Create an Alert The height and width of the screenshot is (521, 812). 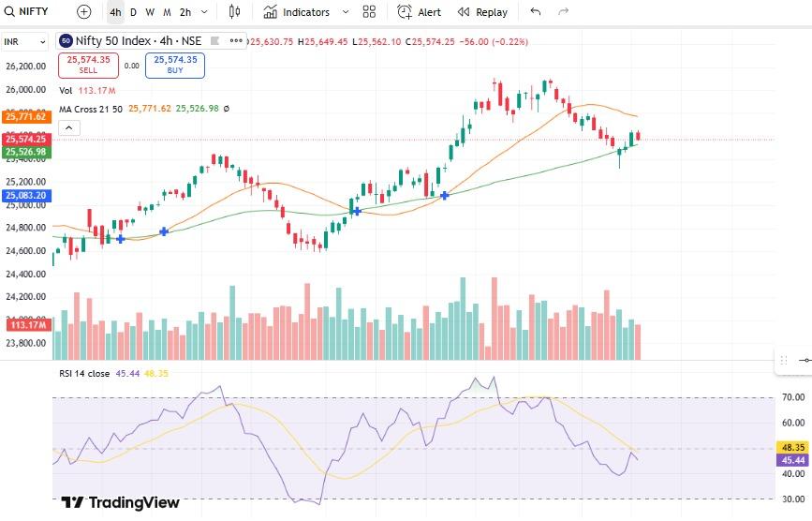tap(419, 12)
